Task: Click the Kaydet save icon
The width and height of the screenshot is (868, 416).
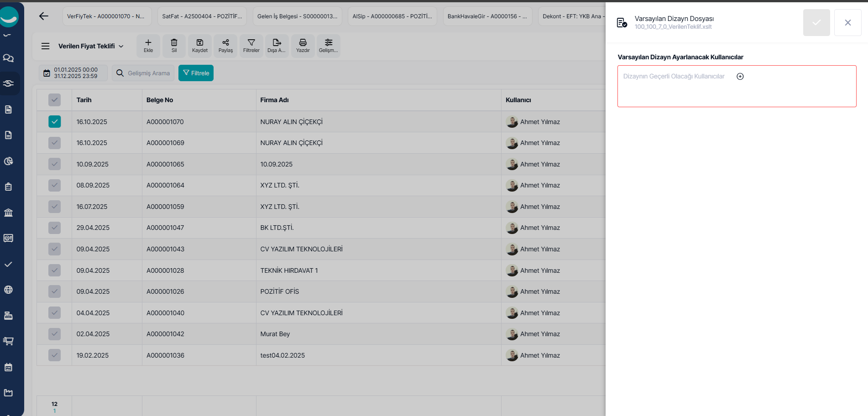Action: pos(199,43)
